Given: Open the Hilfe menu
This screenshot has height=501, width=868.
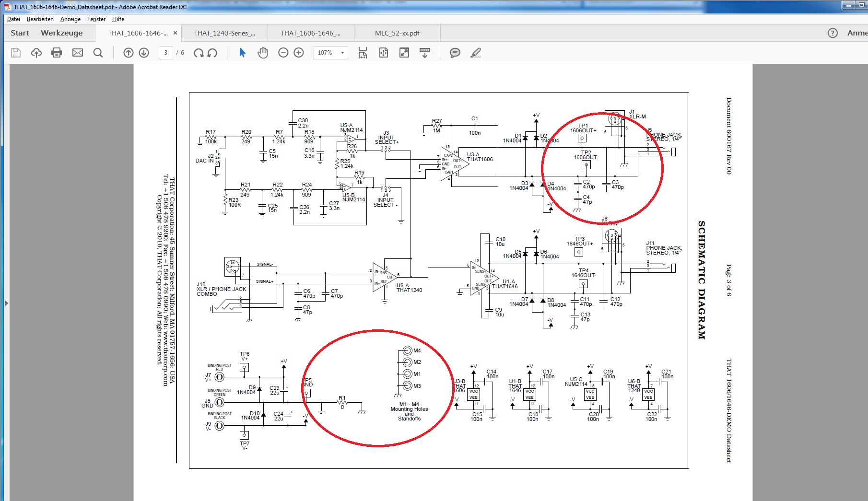Looking at the screenshot, I should (x=118, y=19).
